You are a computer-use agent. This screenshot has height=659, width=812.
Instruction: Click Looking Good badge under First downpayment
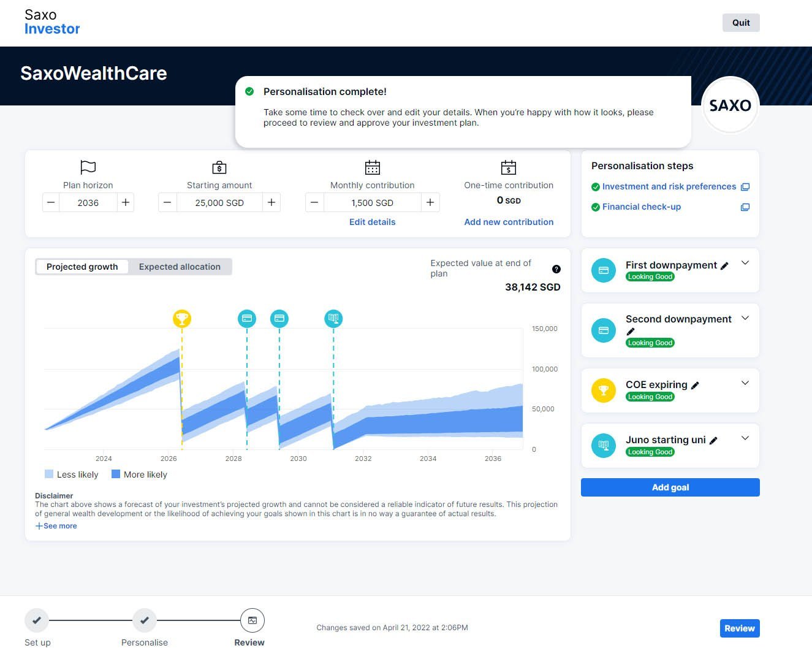650,277
